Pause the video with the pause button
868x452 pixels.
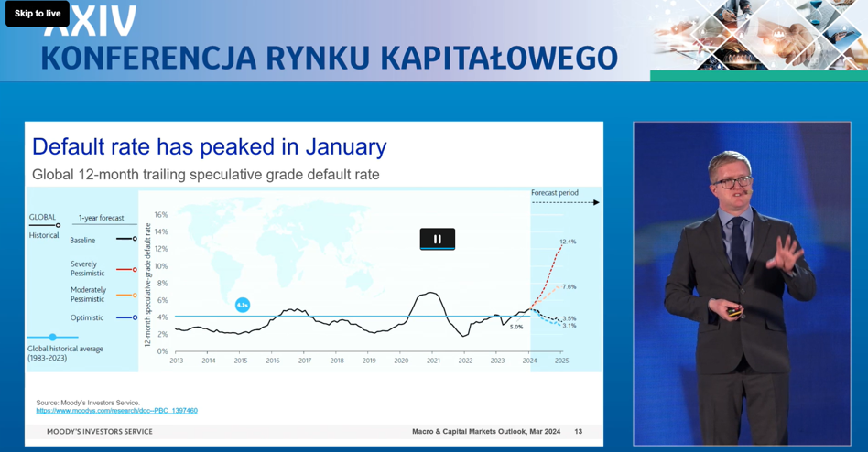437,239
